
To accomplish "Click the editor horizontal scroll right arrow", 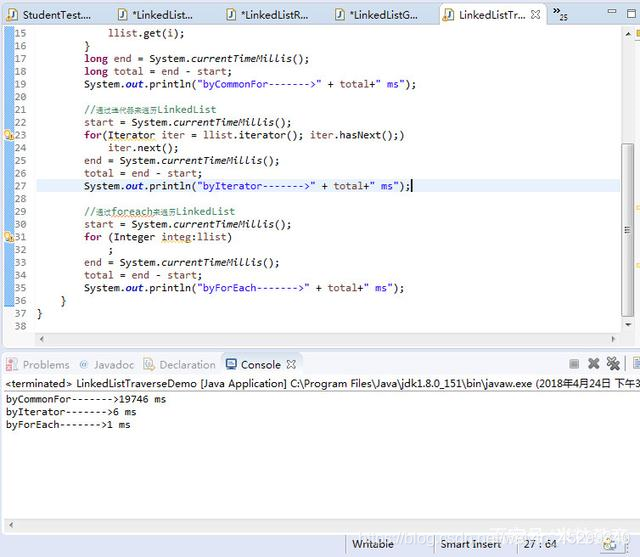I will pos(613,339).
